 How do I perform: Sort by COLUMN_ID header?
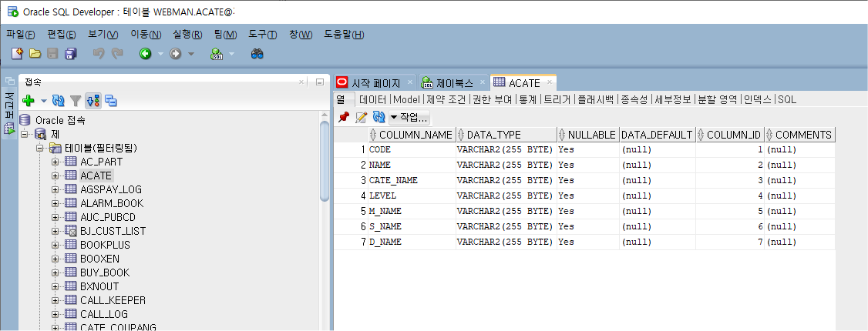pos(730,135)
